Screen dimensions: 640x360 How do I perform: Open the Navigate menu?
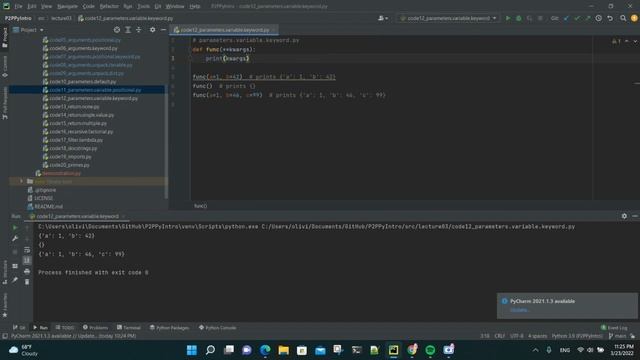[67, 6]
